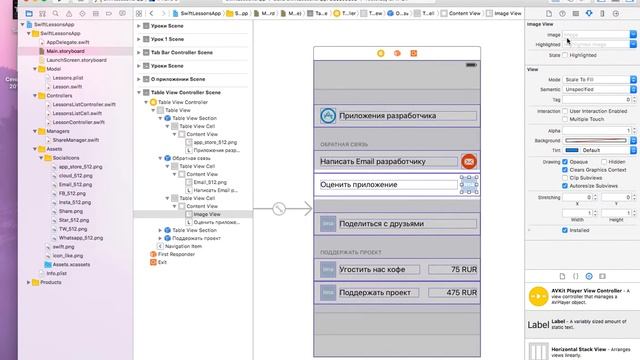Click the First Responder icon in scene dock
Image resolution: width=640 pixels, height=360 pixels.
pos(397,53)
